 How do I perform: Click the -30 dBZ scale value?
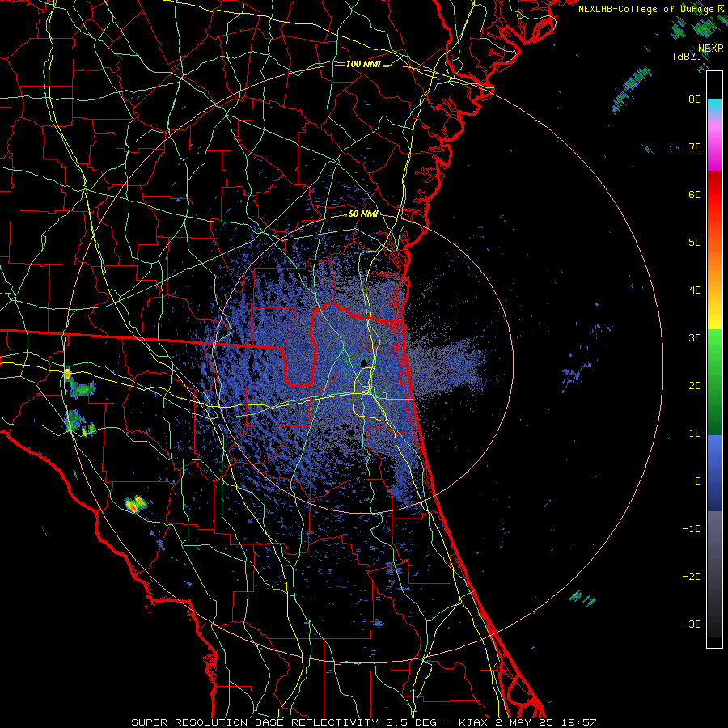point(692,624)
